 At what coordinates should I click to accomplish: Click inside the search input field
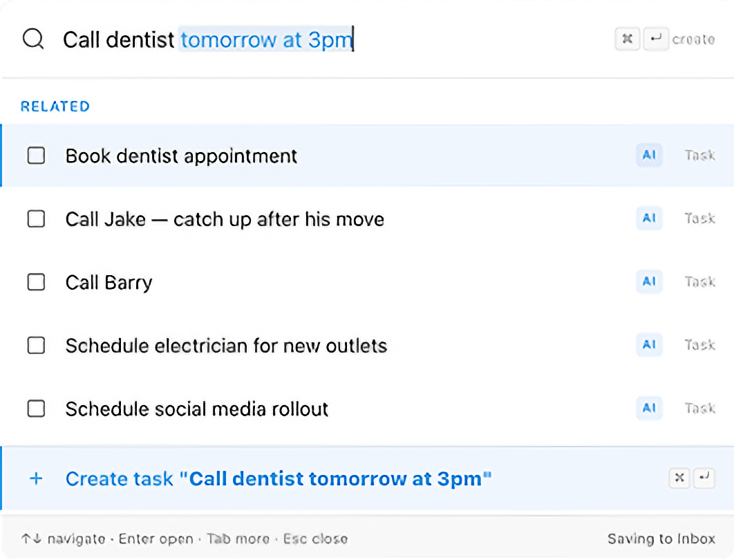207,39
